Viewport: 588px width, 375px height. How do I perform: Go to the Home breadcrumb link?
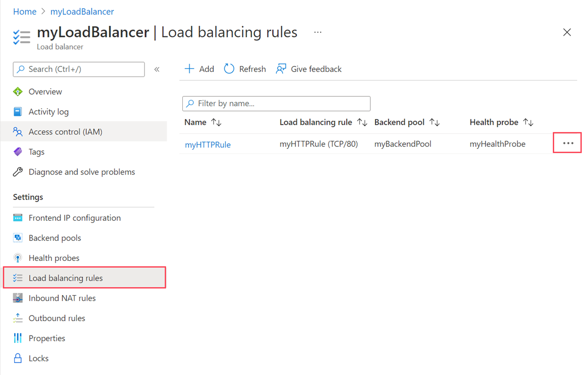[x=24, y=12]
